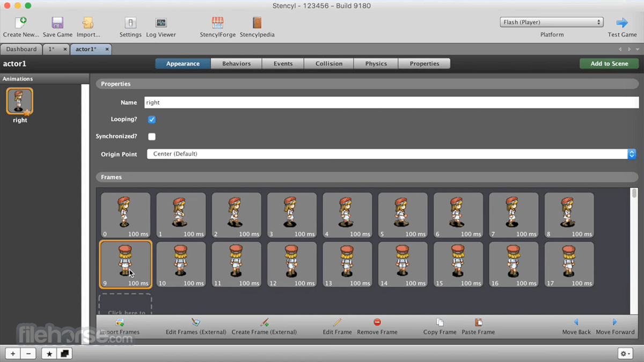Select frame 0 thumbnail
The height and width of the screenshot is (362, 644).
point(126,215)
